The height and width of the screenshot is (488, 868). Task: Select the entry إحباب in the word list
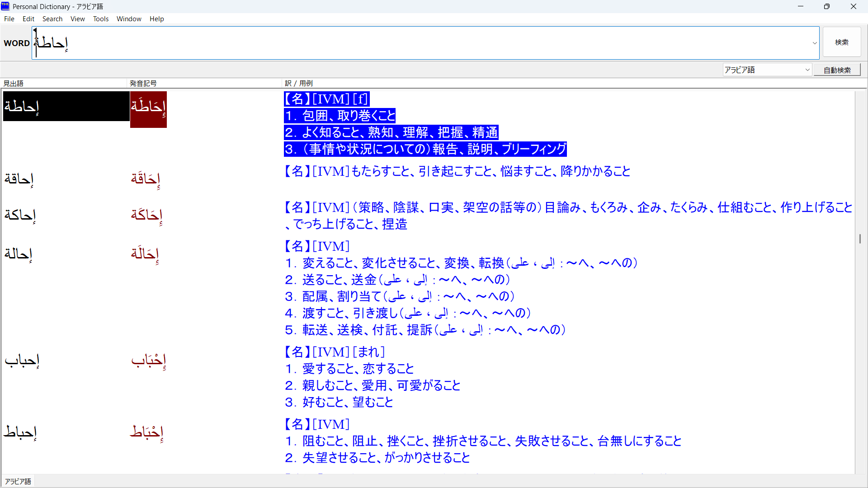pos(22,360)
